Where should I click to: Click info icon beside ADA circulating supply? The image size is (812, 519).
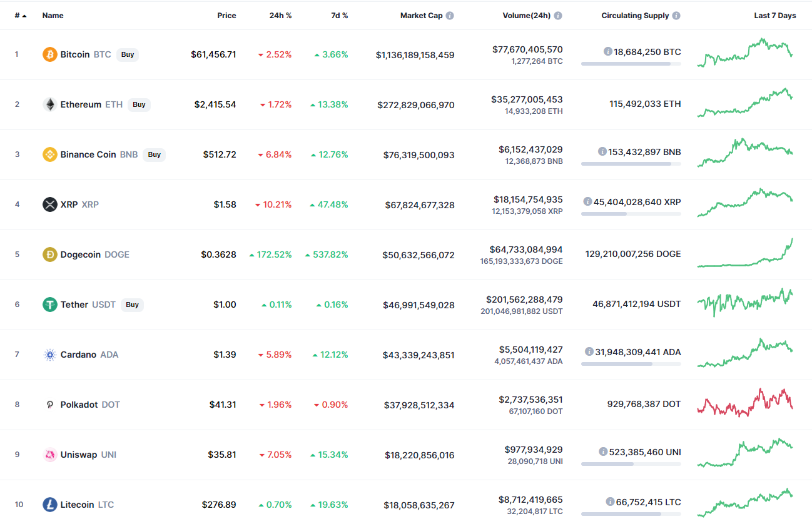tap(589, 351)
